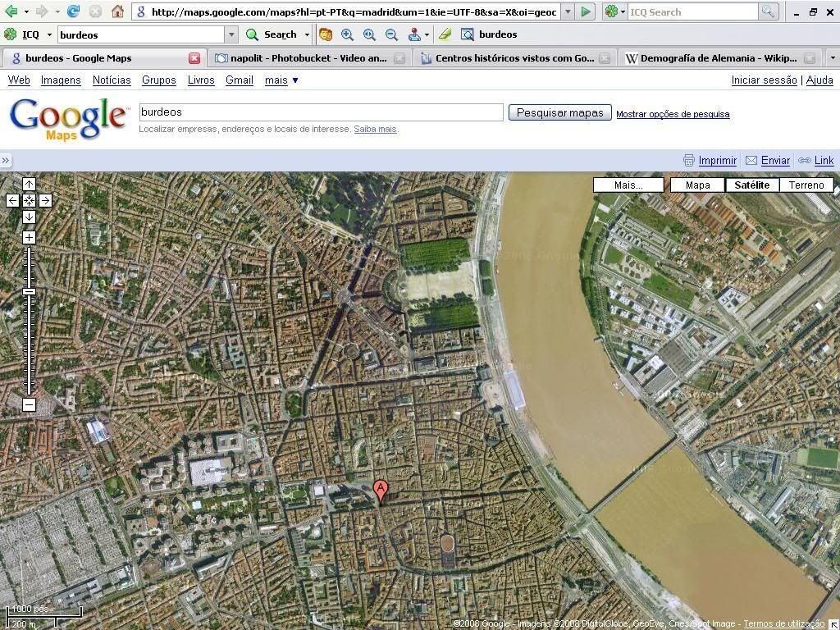Reload the page with the refresh icon
840x630 pixels.
[x=74, y=11]
